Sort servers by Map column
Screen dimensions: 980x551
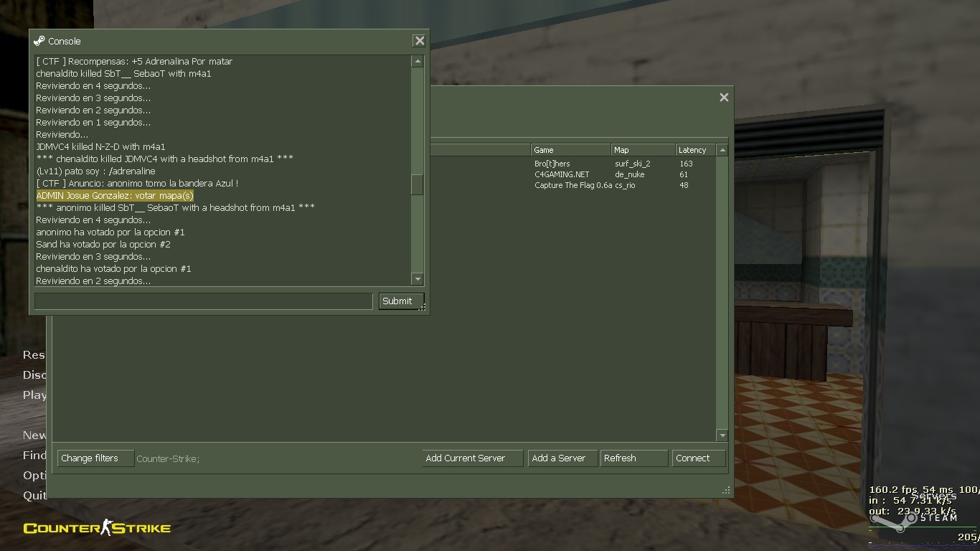pyautogui.click(x=643, y=150)
